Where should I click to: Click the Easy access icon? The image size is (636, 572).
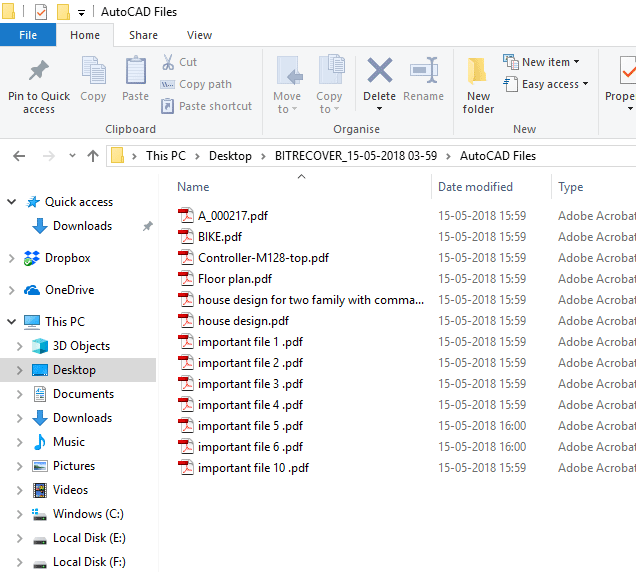[511, 84]
